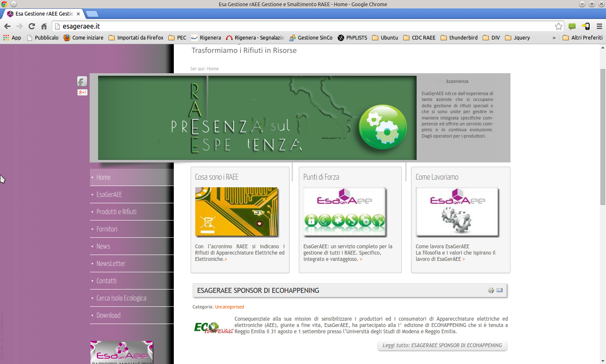
Task: Open the Uncategorised category link
Action: point(229,307)
